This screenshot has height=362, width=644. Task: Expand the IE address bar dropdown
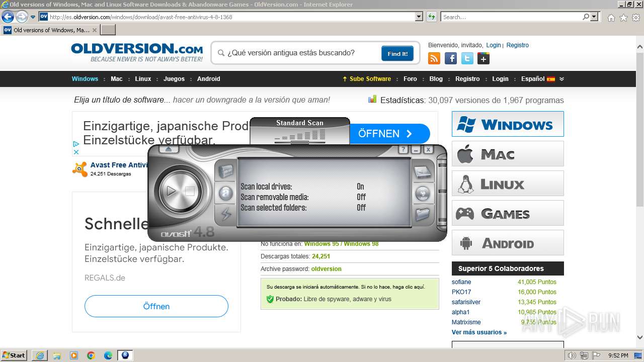(x=419, y=17)
